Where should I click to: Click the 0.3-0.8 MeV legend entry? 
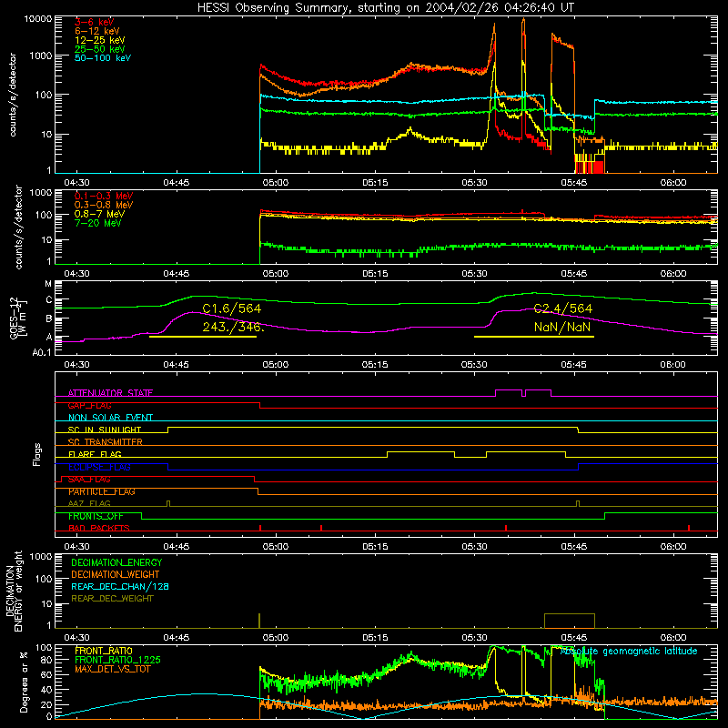coord(104,205)
